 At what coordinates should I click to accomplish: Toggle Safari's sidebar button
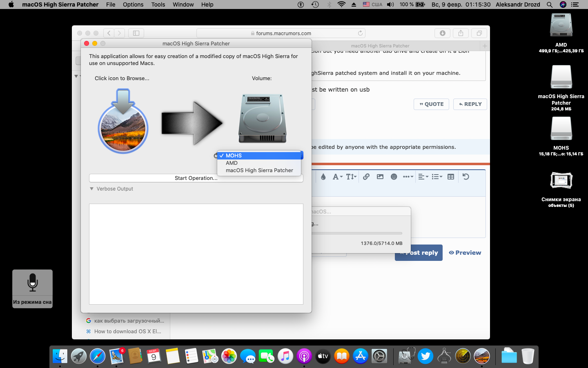(136, 33)
